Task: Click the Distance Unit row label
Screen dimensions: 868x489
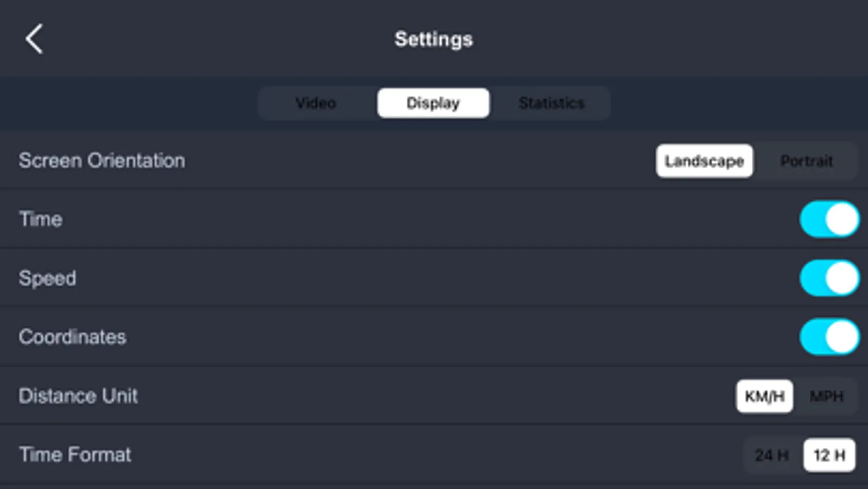Action: tap(78, 396)
